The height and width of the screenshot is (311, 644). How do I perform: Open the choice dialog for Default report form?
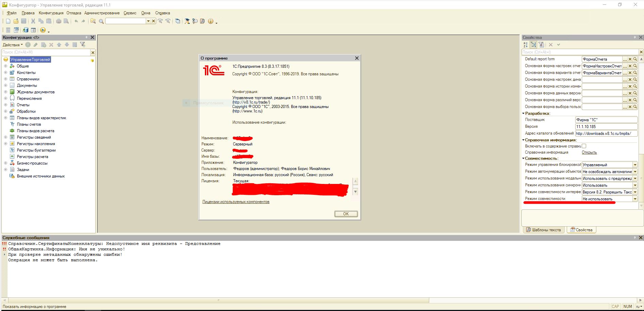pyautogui.click(x=625, y=59)
